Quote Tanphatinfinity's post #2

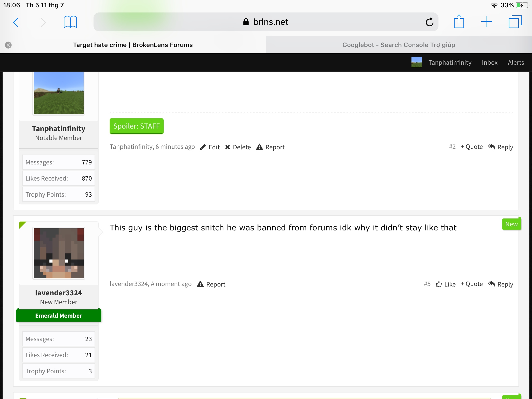(472, 147)
